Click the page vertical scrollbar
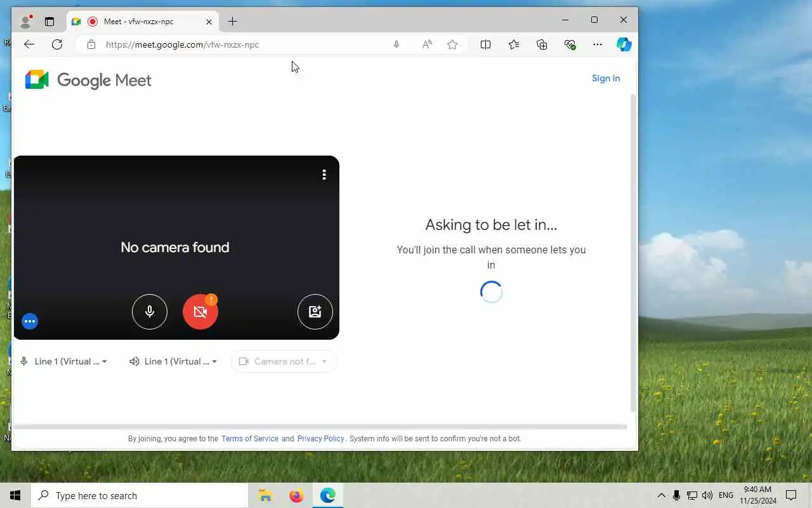This screenshot has height=508, width=812. pyautogui.click(x=633, y=254)
